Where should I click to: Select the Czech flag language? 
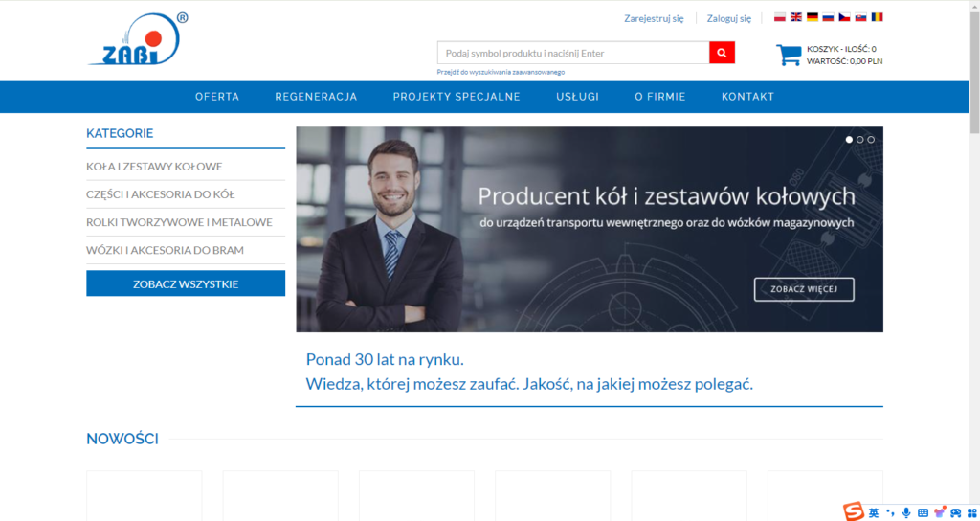pos(844,17)
